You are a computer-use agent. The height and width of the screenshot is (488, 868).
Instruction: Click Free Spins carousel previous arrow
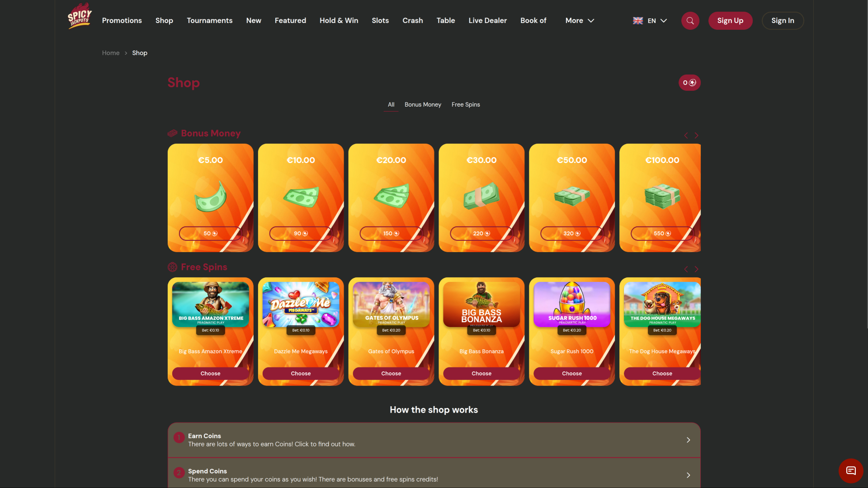pyautogui.click(x=686, y=269)
